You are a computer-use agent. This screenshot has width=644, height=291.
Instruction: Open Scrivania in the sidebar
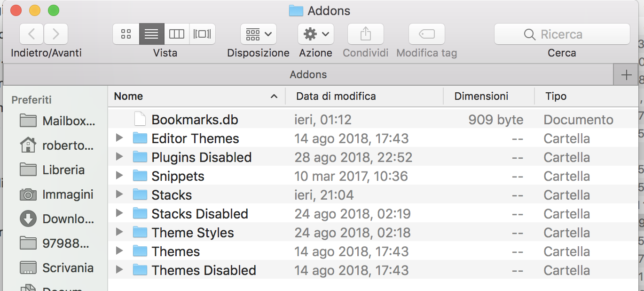pyautogui.click(x=57, y=268)
